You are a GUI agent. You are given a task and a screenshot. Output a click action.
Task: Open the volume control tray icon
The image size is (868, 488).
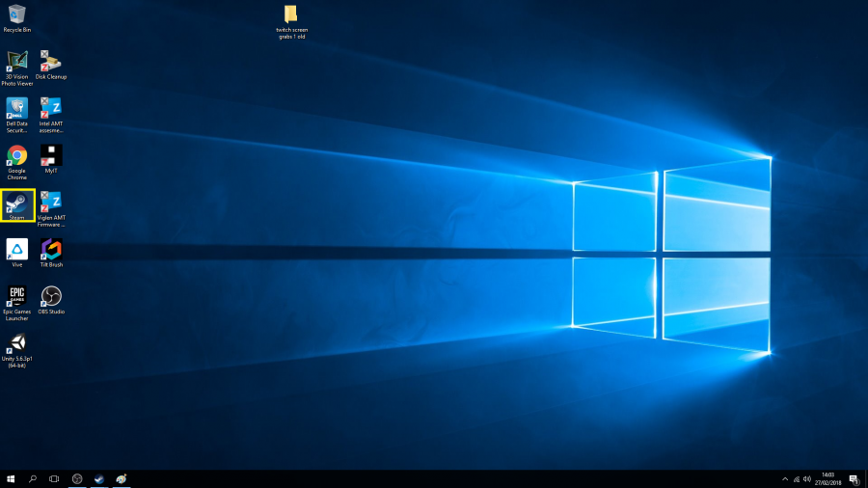click(807, 479)
